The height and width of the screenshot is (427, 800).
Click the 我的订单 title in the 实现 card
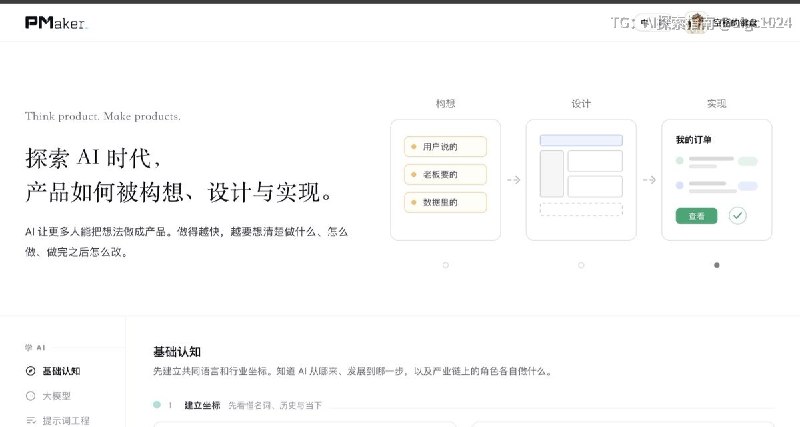[x=693, y=139]
